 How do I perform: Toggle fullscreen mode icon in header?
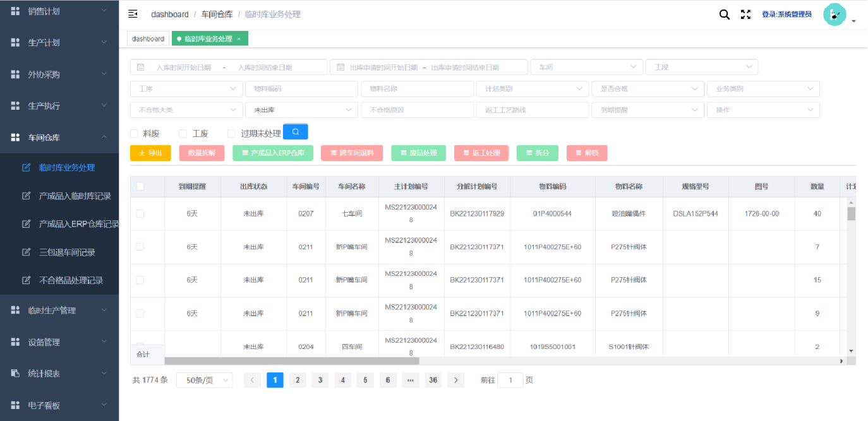pyautogui.click(x=745, y=15)
